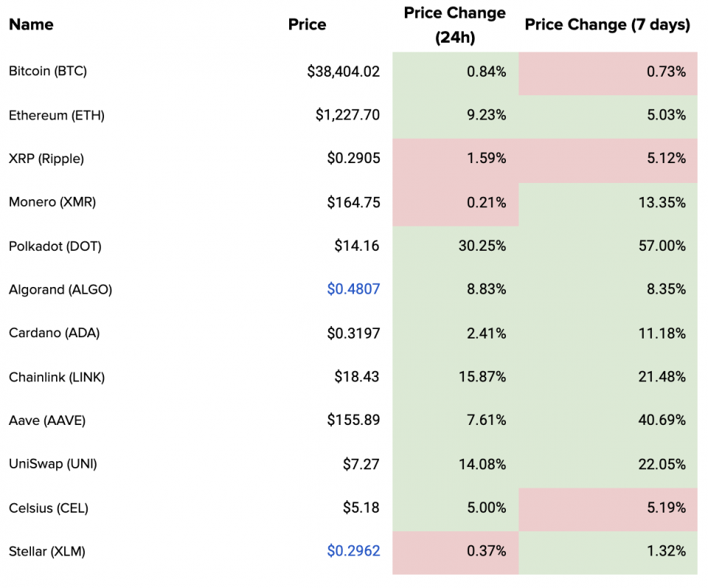The width and height of the screenshot is (708, 588).
Task: Select the Price column header
Action: pyautogui.click(x=307, y=24)
